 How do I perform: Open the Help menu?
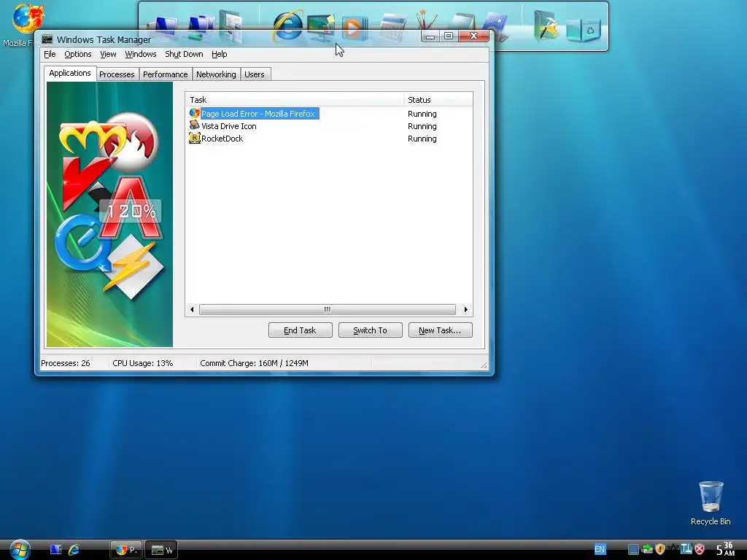[219, 54]
